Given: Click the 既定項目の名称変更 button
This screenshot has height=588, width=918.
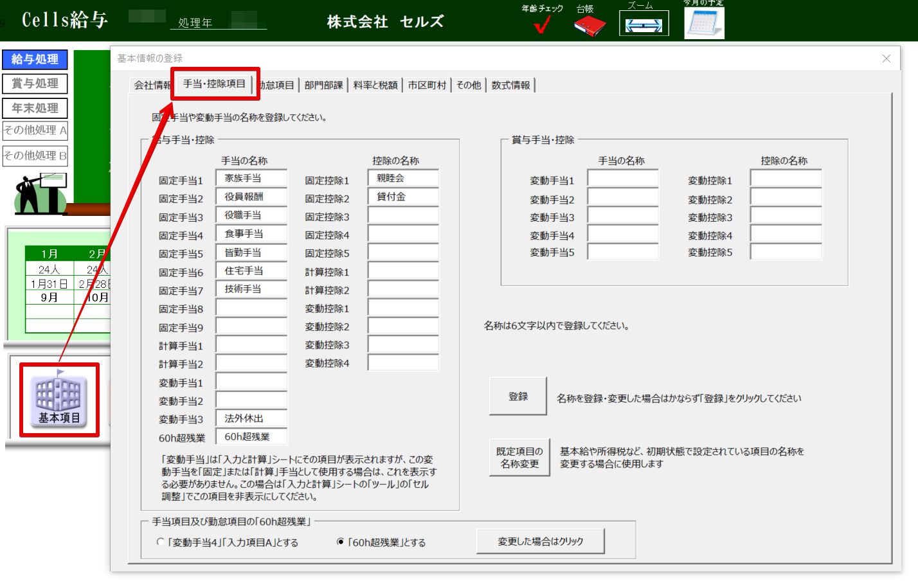Looking at the screenshot, I should coord(519,458).
